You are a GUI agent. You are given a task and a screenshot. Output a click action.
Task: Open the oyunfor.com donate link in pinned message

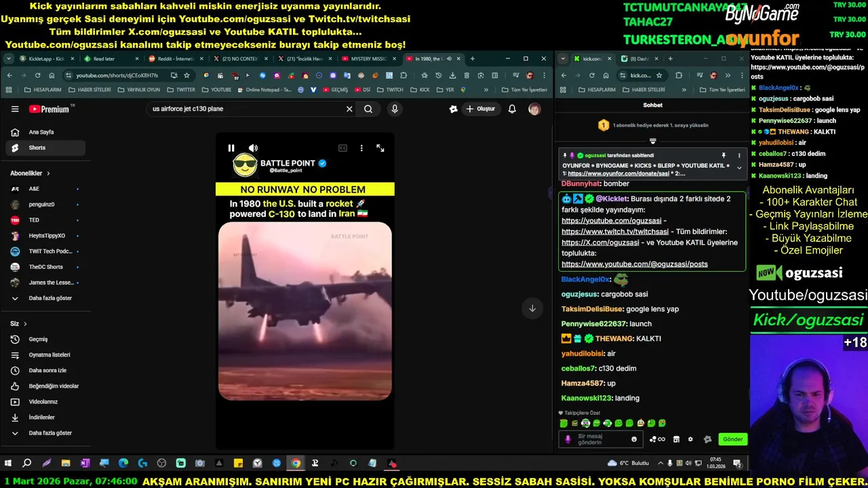pos(618,174)
